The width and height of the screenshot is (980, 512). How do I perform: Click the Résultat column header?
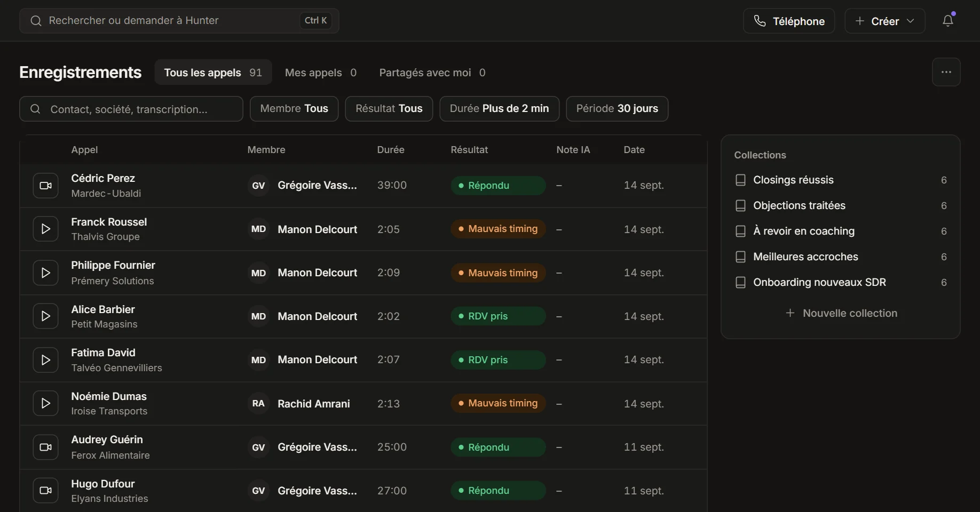coord(469,150)
